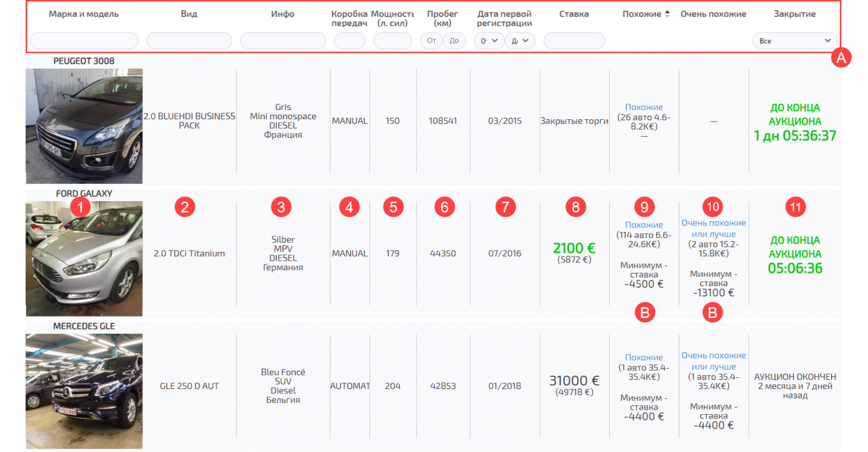Viewport: 868px width, 452px height.
Task: Click the '2.0 TDCi Titanium' cell
Action: 189,254
